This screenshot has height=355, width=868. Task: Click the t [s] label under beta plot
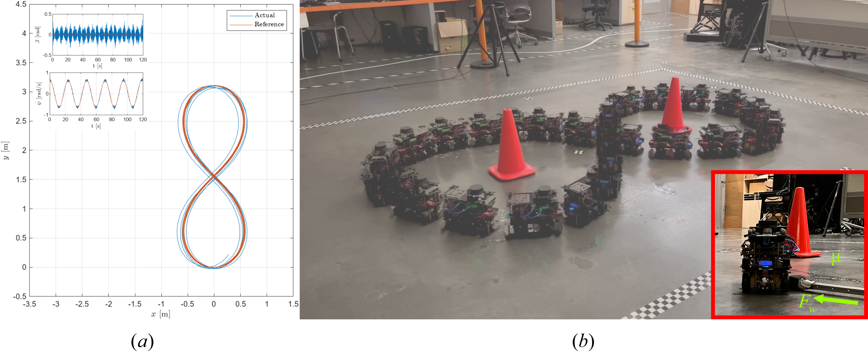pos(97,66)
